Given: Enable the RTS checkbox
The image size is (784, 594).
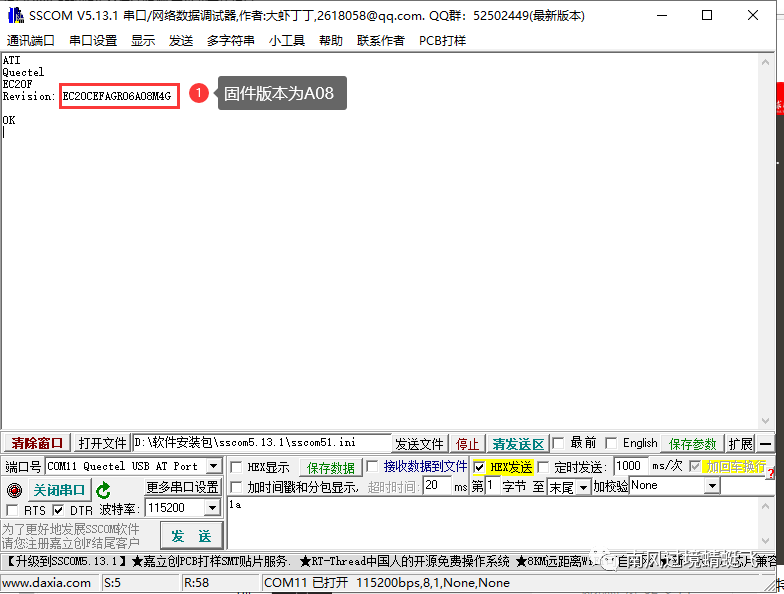Looking at the screenshot, I should pyautogui.click(x=12, y=510).
